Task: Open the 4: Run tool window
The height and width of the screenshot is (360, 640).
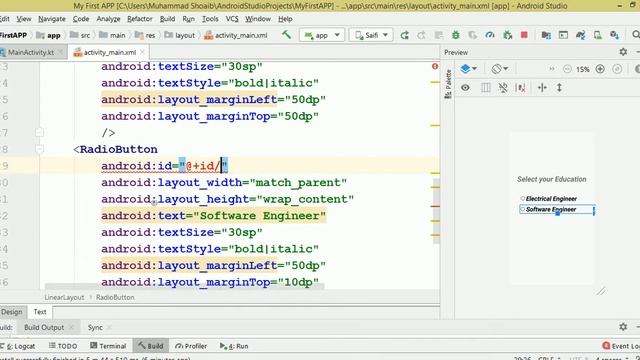Action: (x=234, y=346)
